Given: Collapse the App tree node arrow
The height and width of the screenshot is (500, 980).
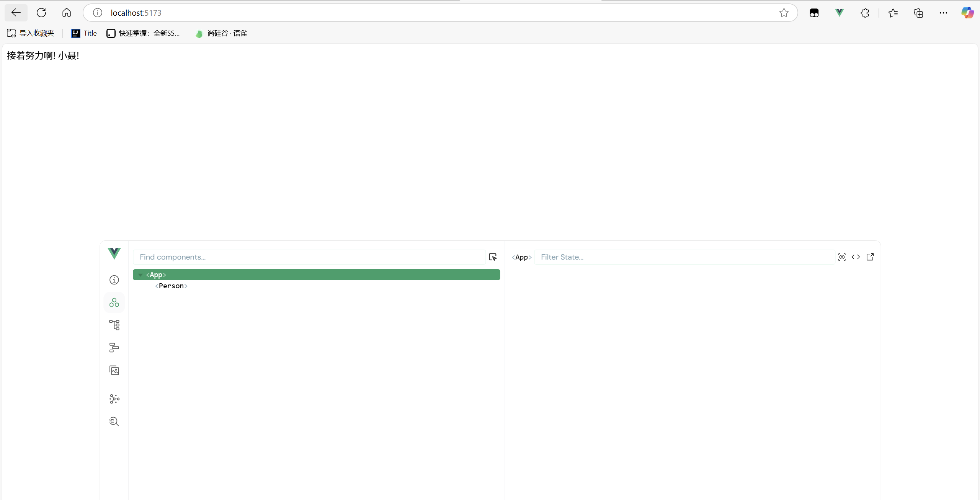Looking at the screenshot, I should 140,275.
